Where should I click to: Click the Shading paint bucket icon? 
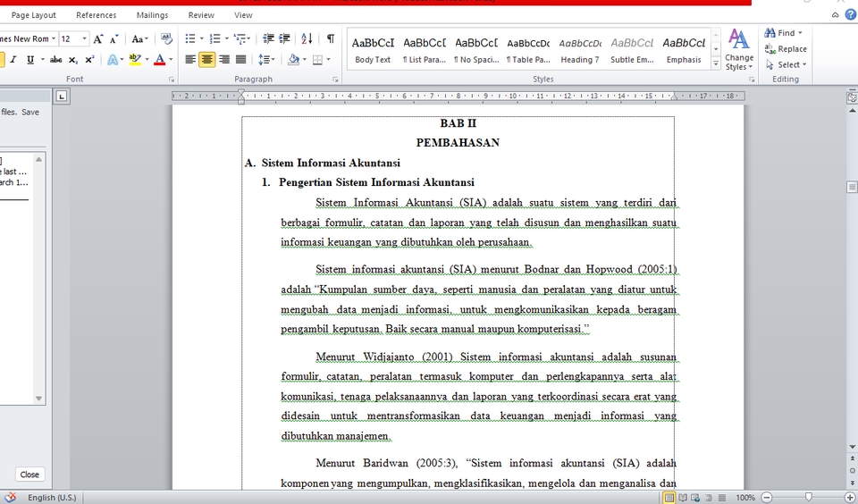click(x=293, y=60)
